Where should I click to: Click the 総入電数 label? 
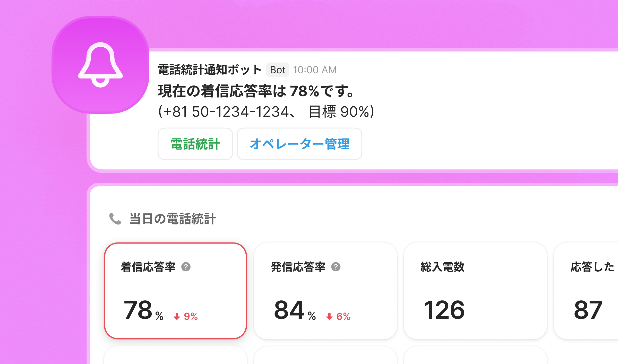click(x=442, y=267)
